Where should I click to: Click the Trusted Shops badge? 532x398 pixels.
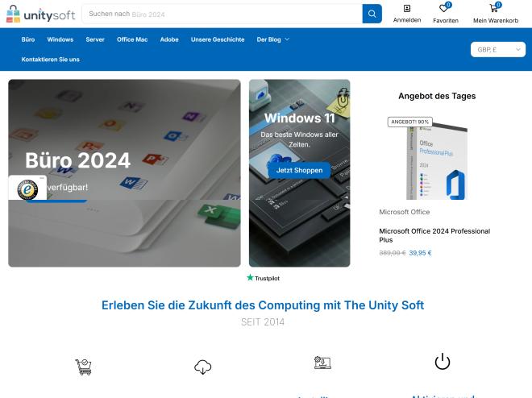(27, 189)
